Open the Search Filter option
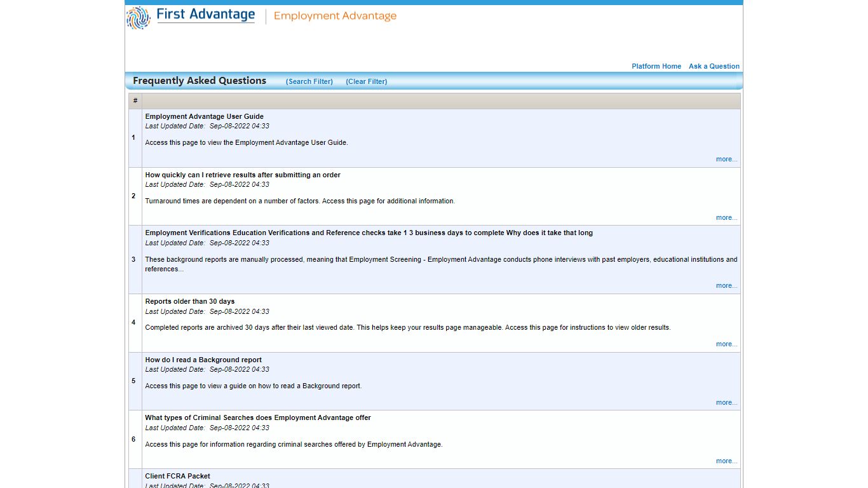The width and height of the screenshot is (868, 488). point(309,81)
